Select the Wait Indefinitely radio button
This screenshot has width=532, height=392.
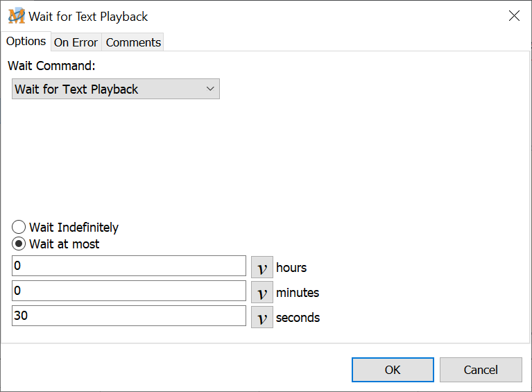click(x=19, y=228)
